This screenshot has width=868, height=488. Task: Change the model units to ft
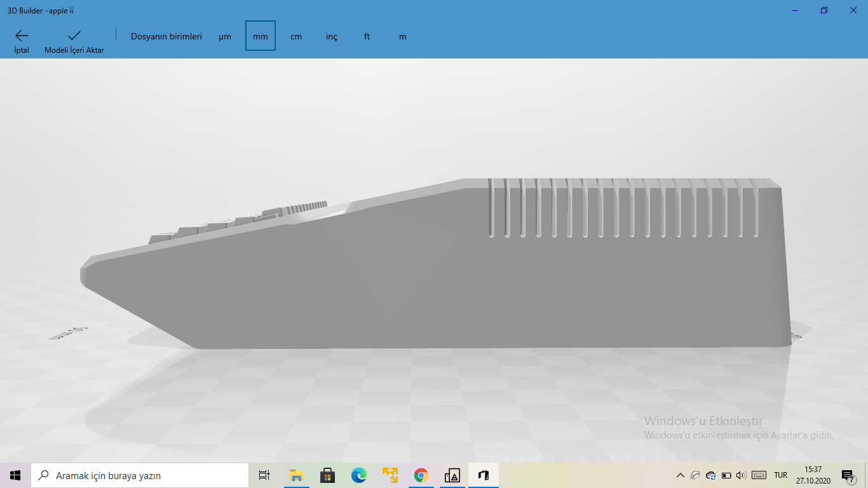tap(367, 36)
